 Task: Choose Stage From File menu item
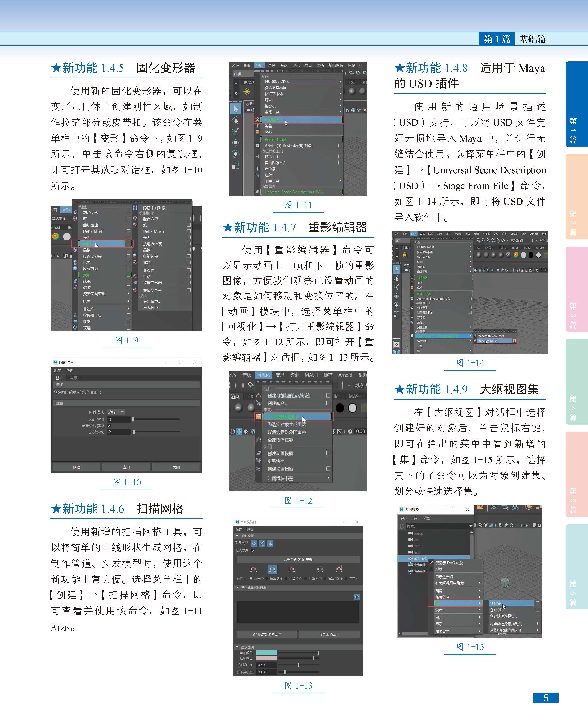point(495,341)
